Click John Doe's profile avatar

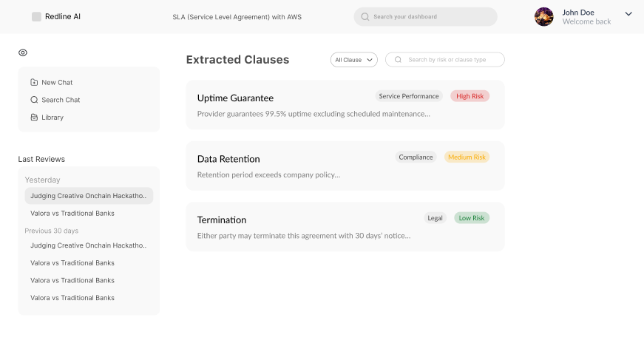pos(544,17)
